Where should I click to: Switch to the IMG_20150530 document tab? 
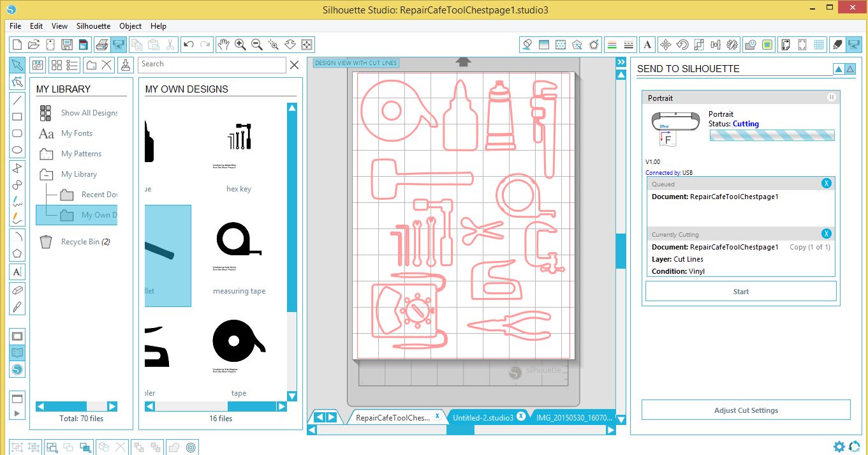574,417
